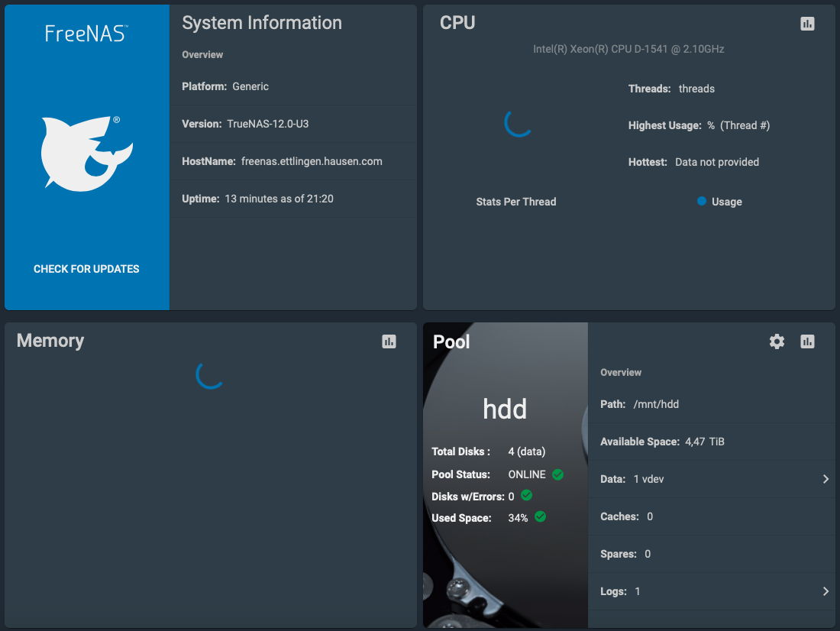Click the hdd pool name
The height and width of the screenshot is (631, 840).
click(505, 409)
